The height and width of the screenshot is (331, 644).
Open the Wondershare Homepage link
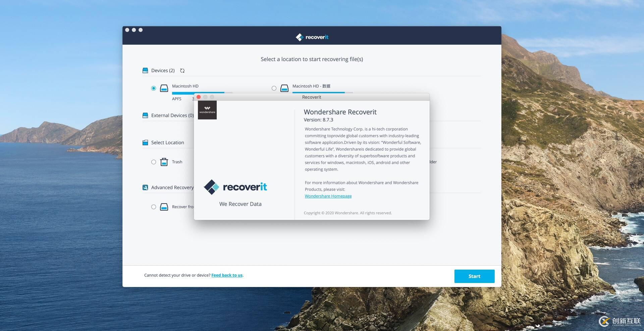[x=328, y=196]
